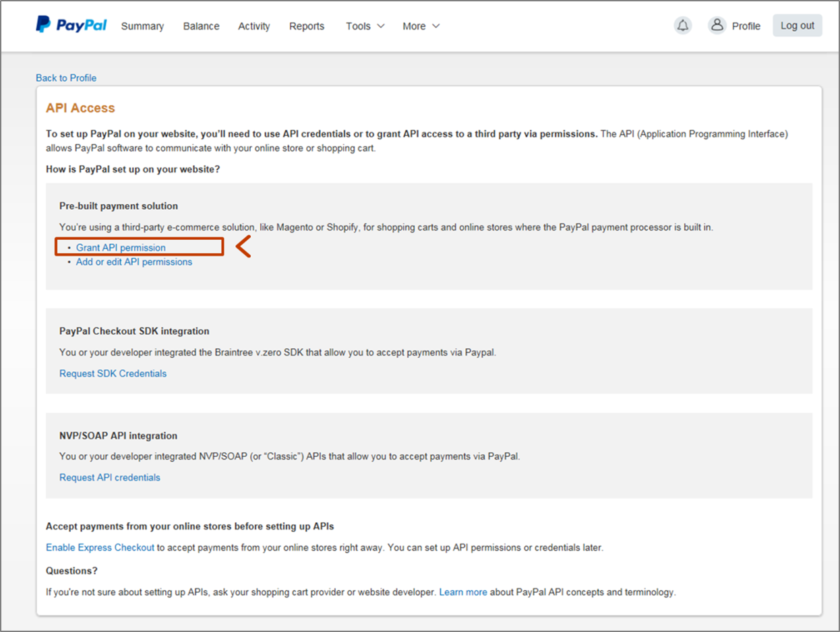
Task: Click the Learn more link
Action: coord(463,592)
